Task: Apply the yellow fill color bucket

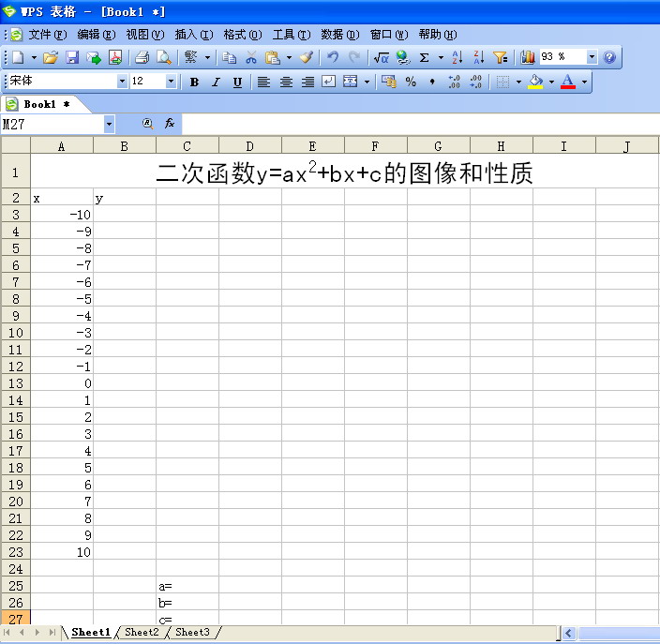Action: (x=535, y=82)
